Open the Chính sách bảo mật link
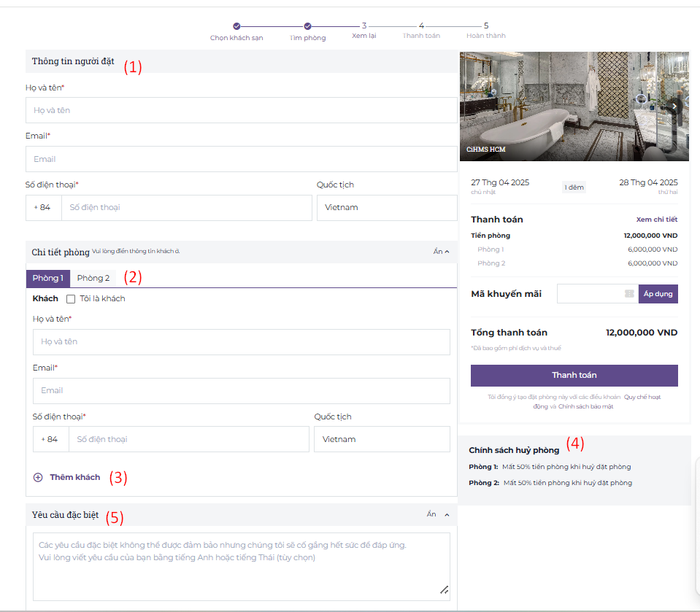The width and height of the screenshot is (700, 612). (x=585, y=406)
